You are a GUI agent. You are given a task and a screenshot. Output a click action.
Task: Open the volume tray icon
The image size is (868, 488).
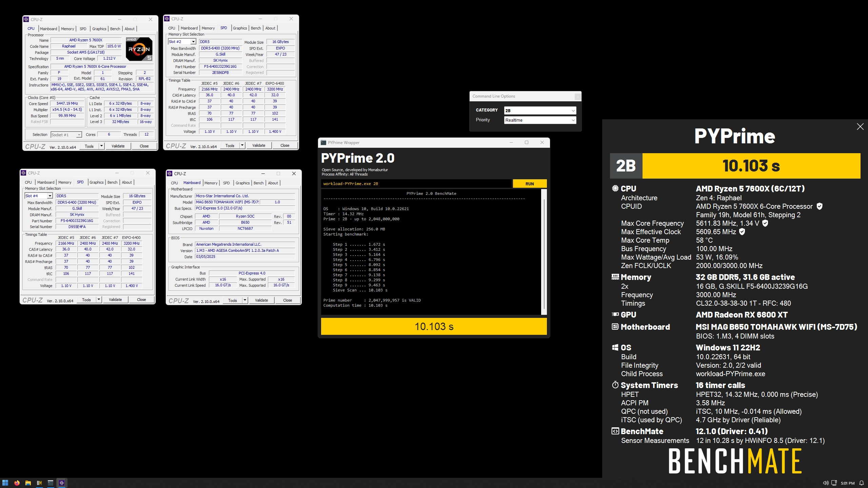[x=826, y=483]
